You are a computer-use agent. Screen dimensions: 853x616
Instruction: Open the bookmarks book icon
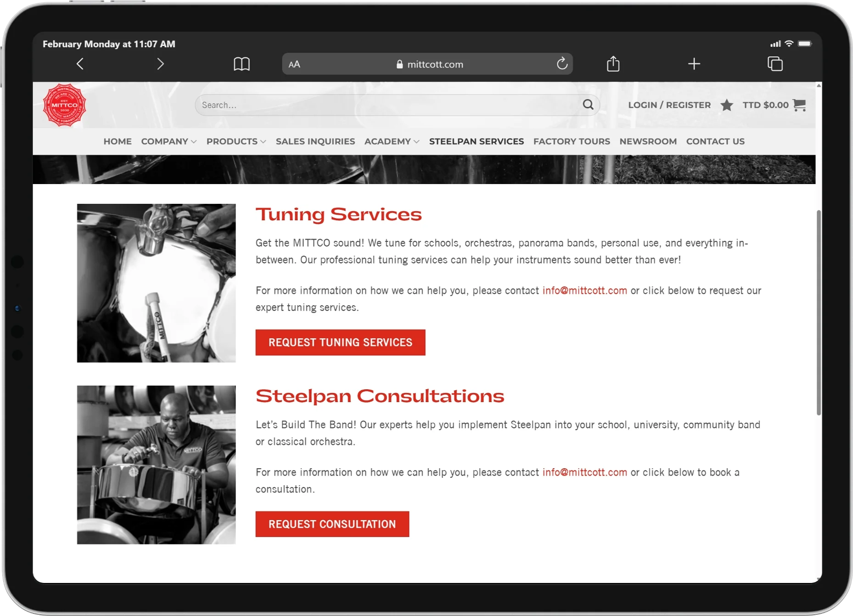(241, 64)
